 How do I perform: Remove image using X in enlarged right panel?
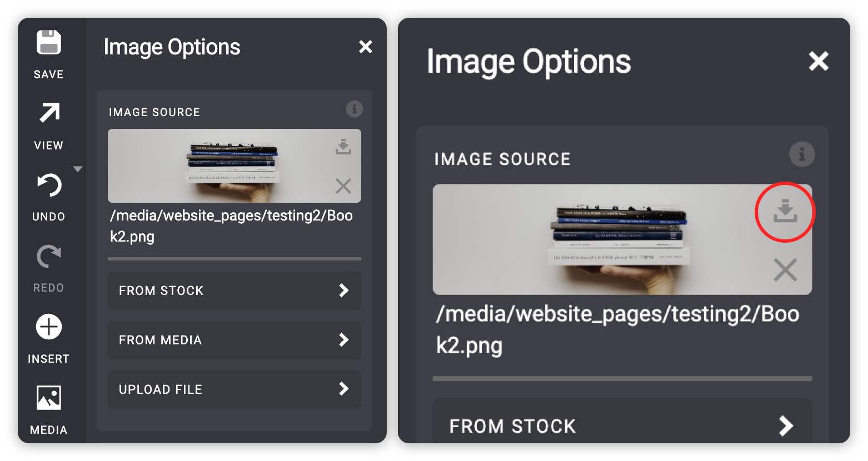click(x=785, y=270)
